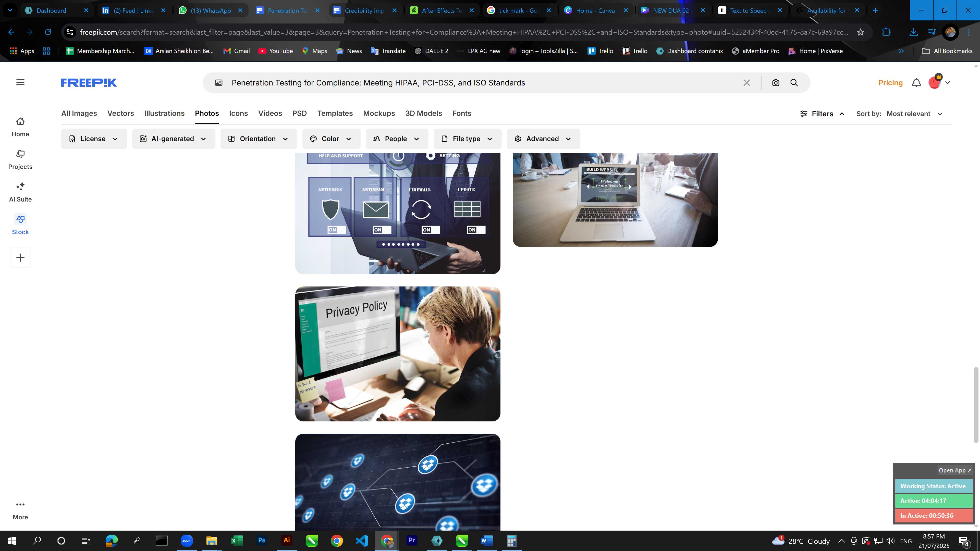This screenshot has width=980, height=551.
Task: Go back to previous page
Action: (x=11, y=32)
